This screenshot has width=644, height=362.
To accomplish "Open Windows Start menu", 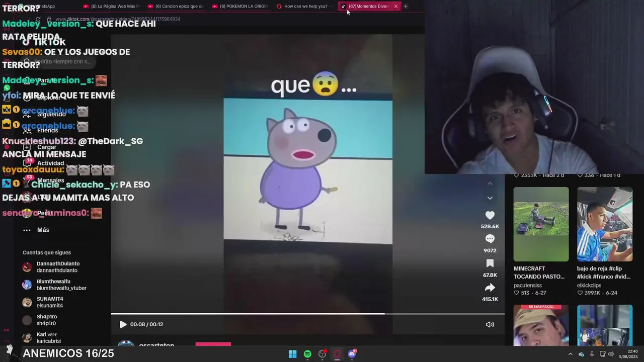I will tap(292, 354).
